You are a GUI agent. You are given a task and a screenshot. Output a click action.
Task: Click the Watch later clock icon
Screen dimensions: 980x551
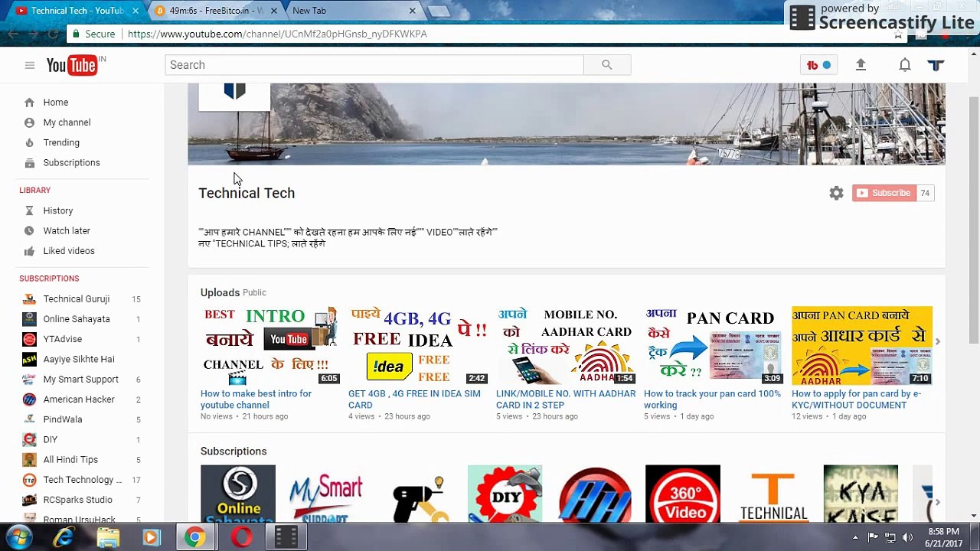coord(29,230)
